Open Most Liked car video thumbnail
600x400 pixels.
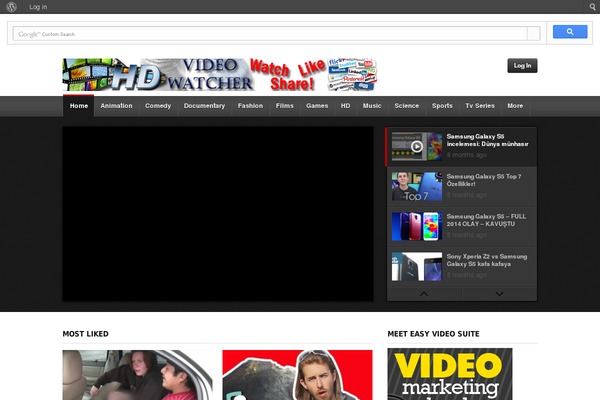137,375
